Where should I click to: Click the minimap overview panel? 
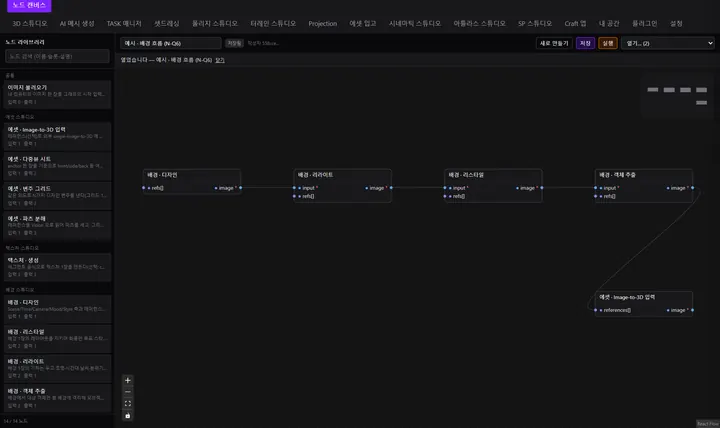pos(677,96)
